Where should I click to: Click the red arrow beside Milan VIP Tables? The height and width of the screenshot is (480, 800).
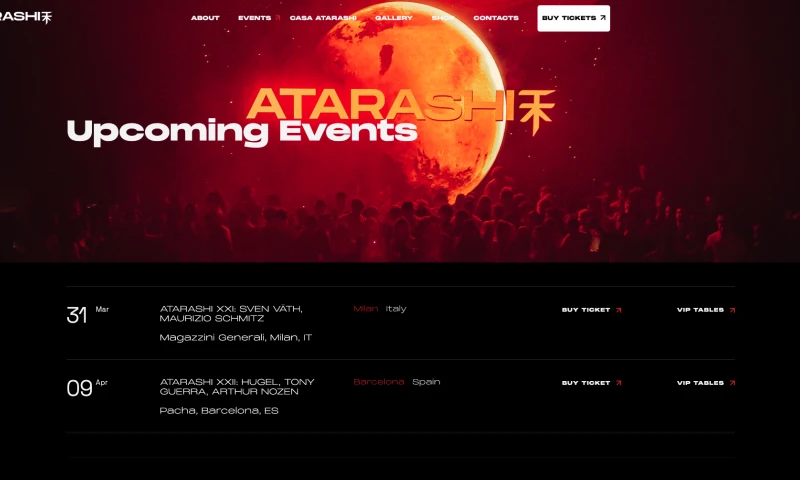click(x=732, y=310)
